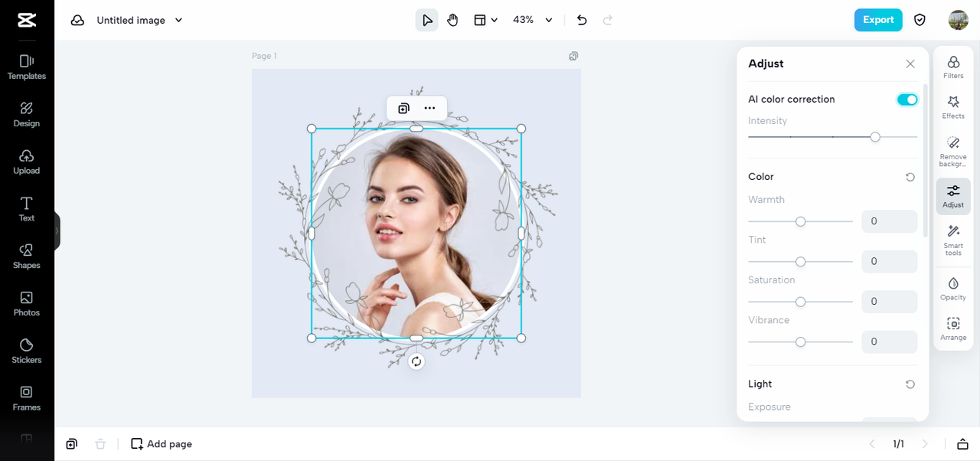This screenshot has width=980, height=461.
Task: Duplicate Page 1 using the page icon
Action: (x=573, y=56)
